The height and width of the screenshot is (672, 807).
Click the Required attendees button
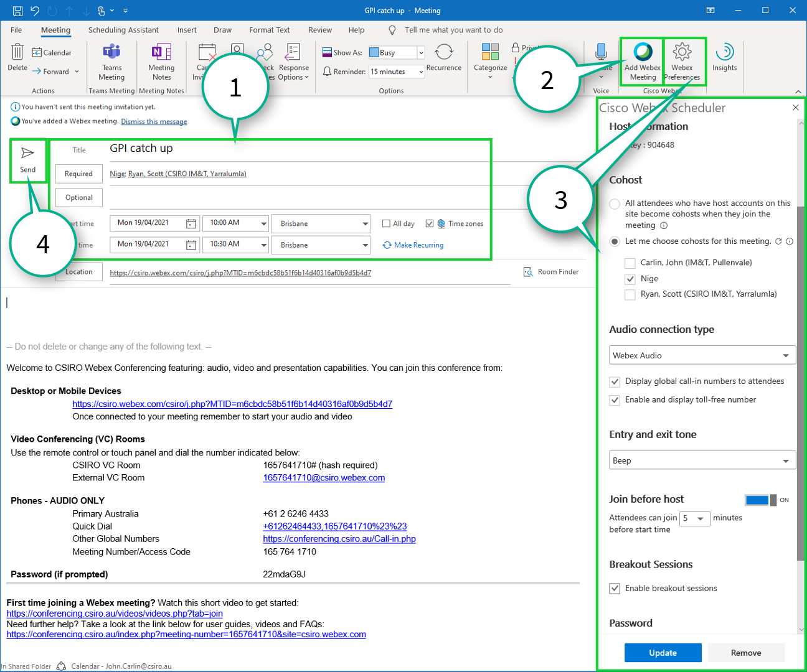pos(78,174)
